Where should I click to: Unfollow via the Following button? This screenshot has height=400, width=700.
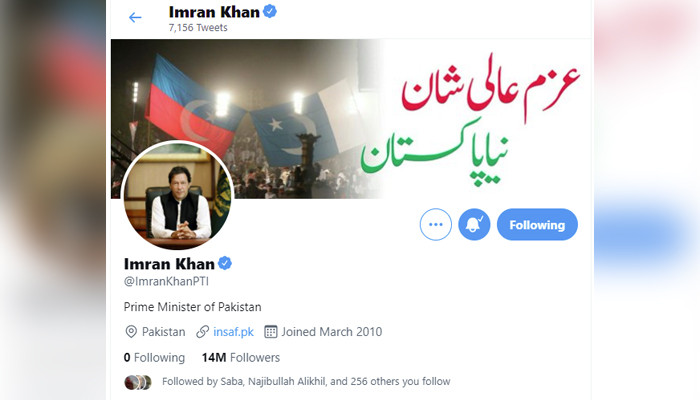click(x=537, y=225)
